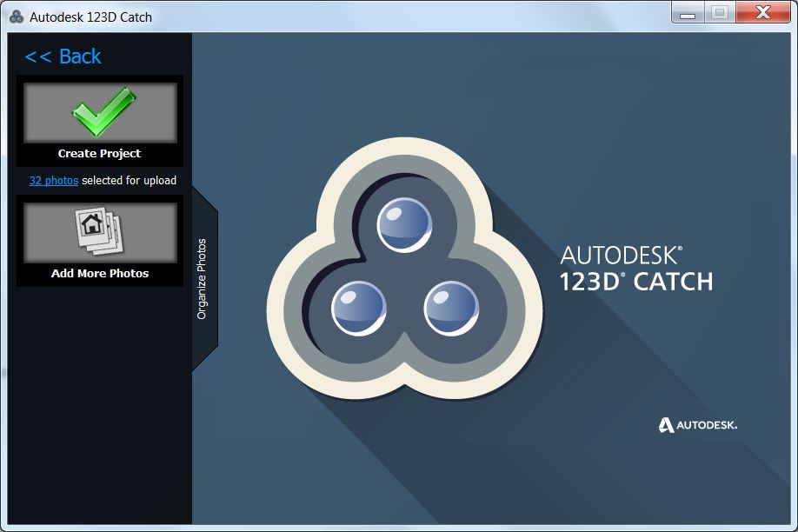Screen dimensions: 798x532
Task: Click the Autodesk 123D Catch title bar icon
Action: 16,17
